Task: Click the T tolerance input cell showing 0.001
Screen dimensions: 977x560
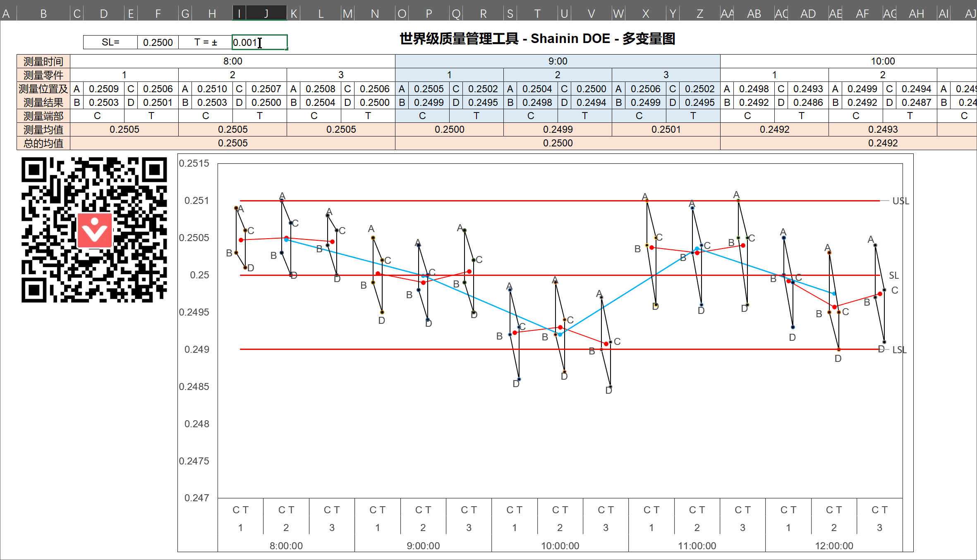Action: 259,42
